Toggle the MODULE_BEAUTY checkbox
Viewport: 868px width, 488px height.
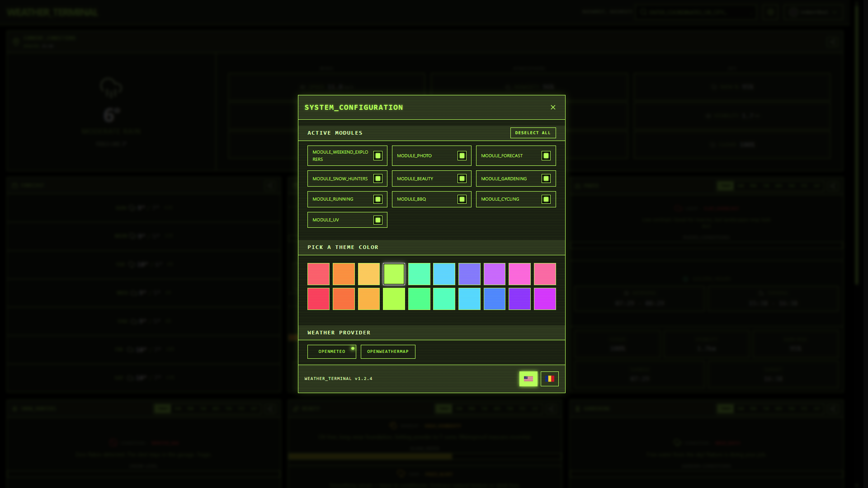coord(462,178)
